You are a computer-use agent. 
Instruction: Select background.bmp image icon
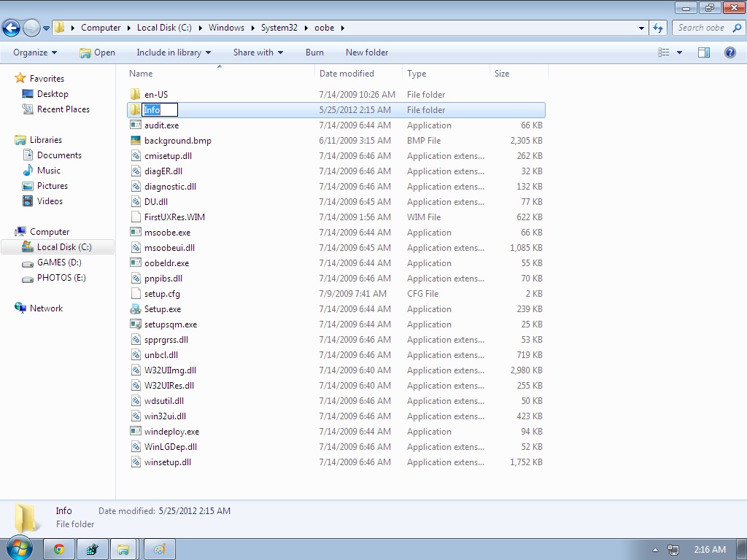pos(135,141)
